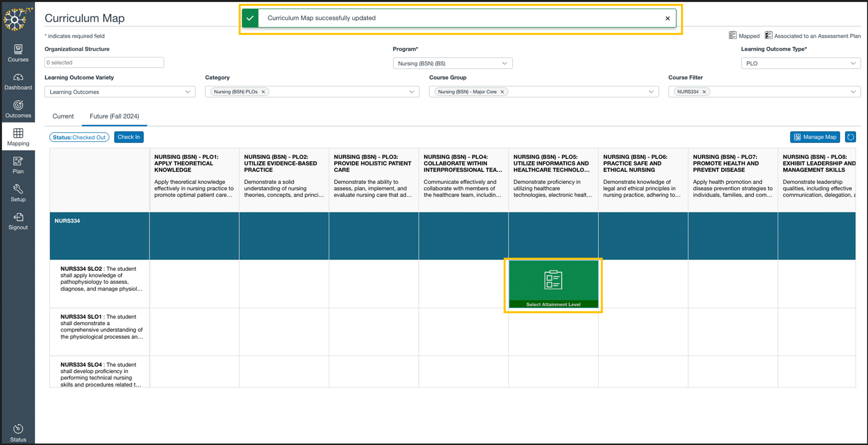Click the Mapped legend icon
The image size is (868, 445).
[x=733, y=35]
